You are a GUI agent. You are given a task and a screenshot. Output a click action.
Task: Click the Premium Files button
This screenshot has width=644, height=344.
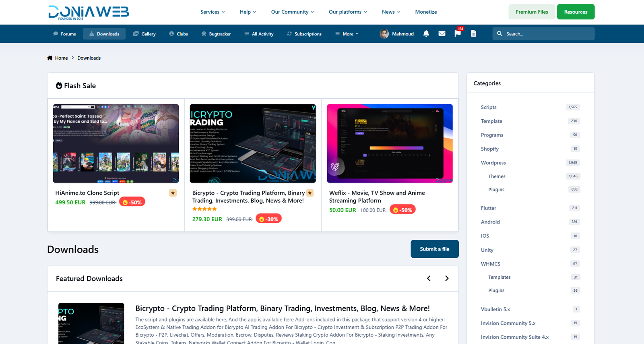tap(532, 12)
